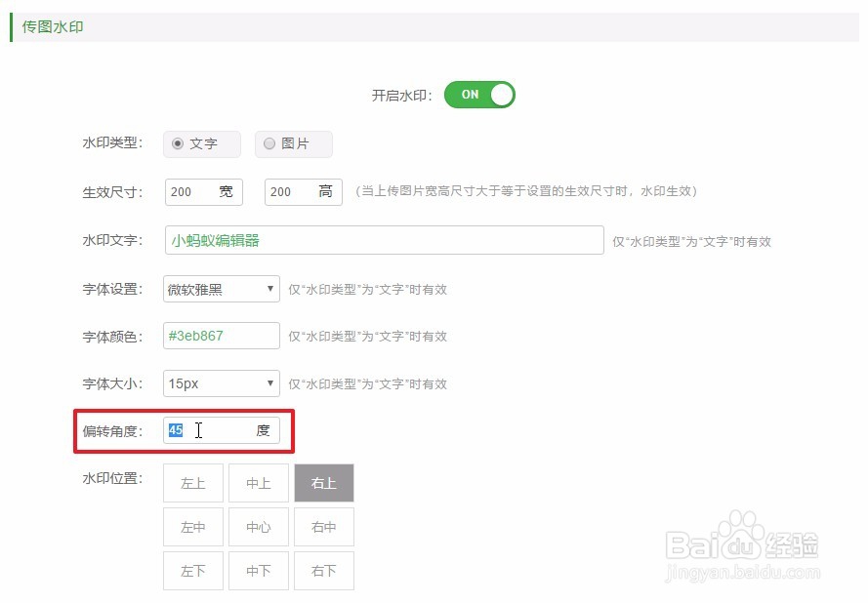Select the 左中 watermark position
The width and height of the screenshot is (868, 603).
pos(192,526)
